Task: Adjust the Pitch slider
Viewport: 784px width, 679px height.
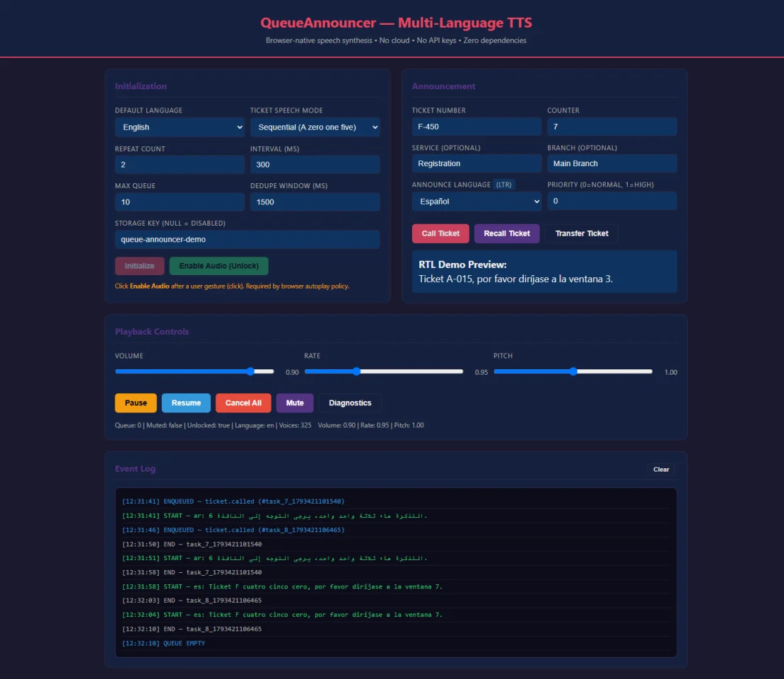Action: 573,371
